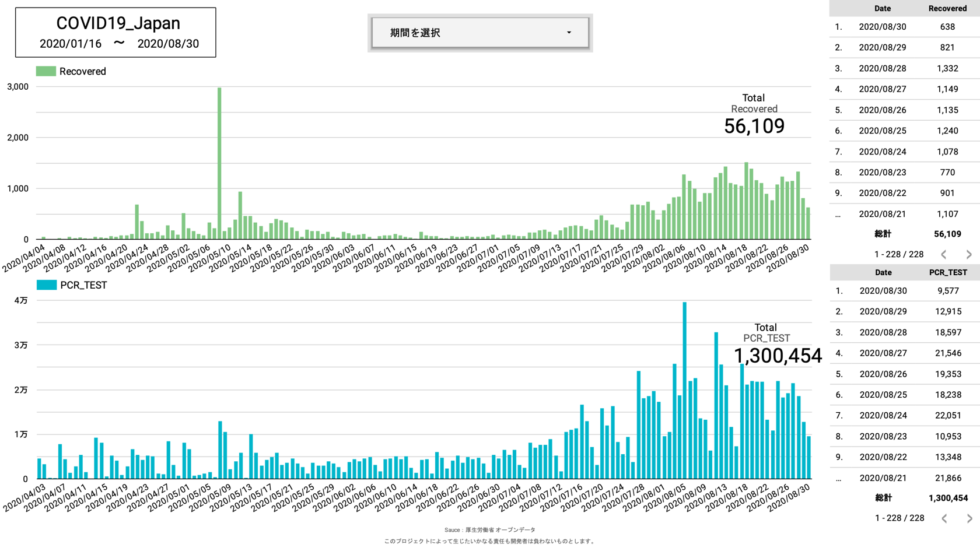Image resolution: width=980 pixels, height=551 pixels.
Task: Click the green Recovered legend swatch
Action: click(x=46, y=71)
